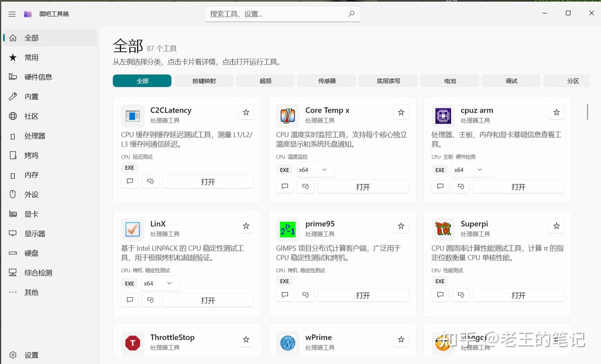Open 设置 at sidebar bottom

click(50, 355)
